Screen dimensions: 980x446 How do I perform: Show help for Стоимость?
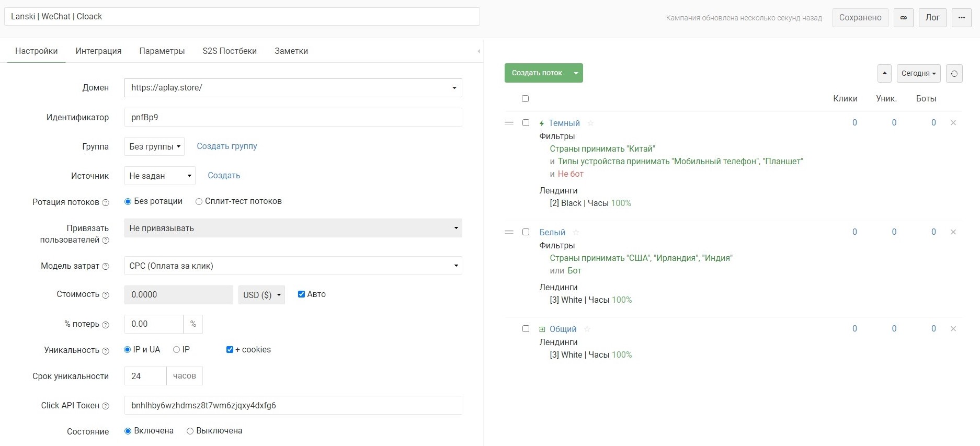(106, 295)
